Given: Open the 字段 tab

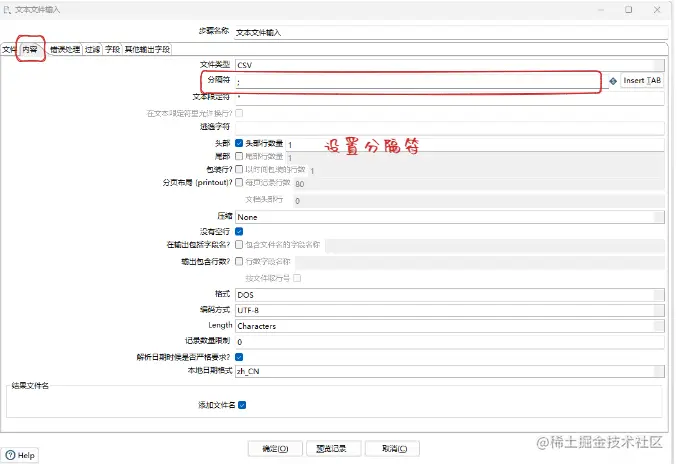Looking at the screenshot, I should (112, 50).
